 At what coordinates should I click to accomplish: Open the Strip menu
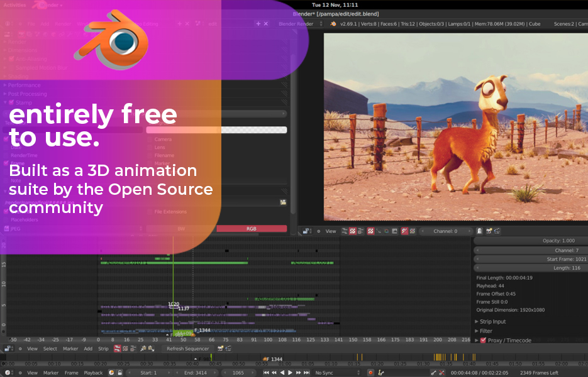click(x=103, y=349)
